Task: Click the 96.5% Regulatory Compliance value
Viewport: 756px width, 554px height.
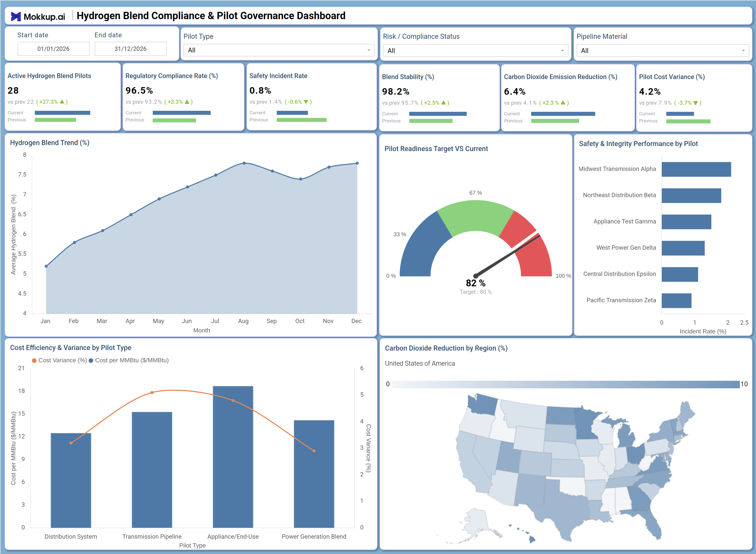Action: pyautogui.click(x=139, y=91)
